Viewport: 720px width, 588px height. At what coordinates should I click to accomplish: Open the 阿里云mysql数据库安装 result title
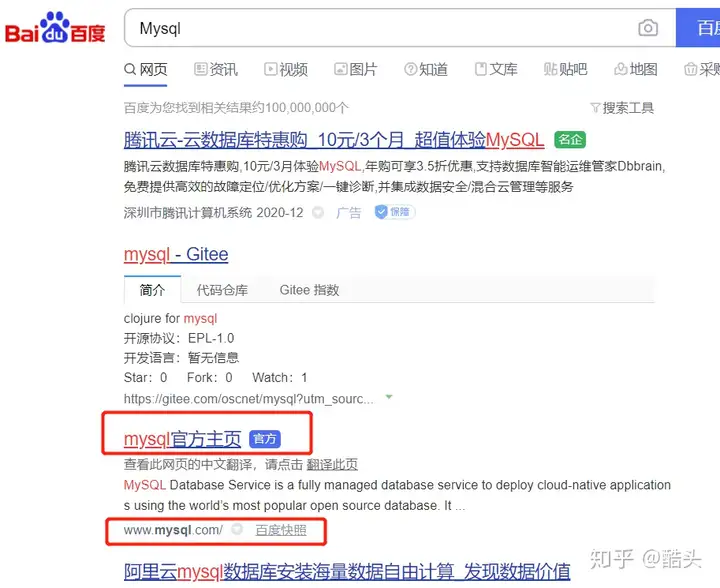(x=347, y=572)
